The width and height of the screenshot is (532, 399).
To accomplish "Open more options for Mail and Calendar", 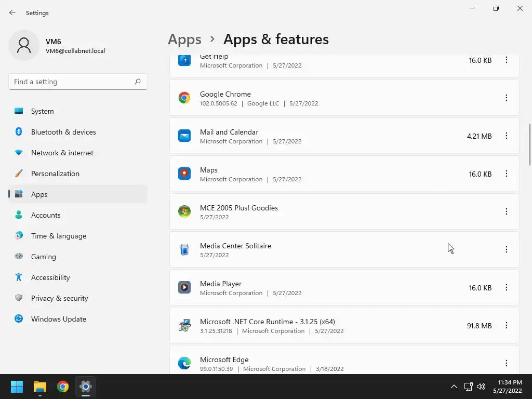I will coord(507,136).
